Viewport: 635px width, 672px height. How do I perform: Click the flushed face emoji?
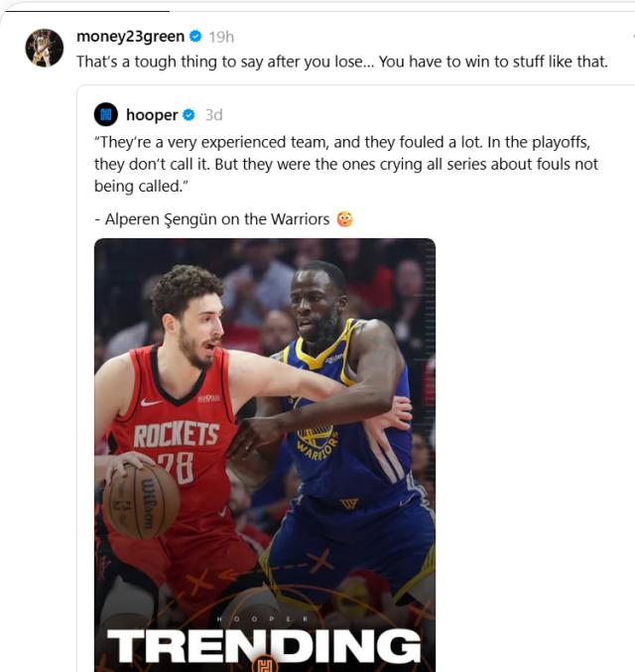tap(344, 219)
